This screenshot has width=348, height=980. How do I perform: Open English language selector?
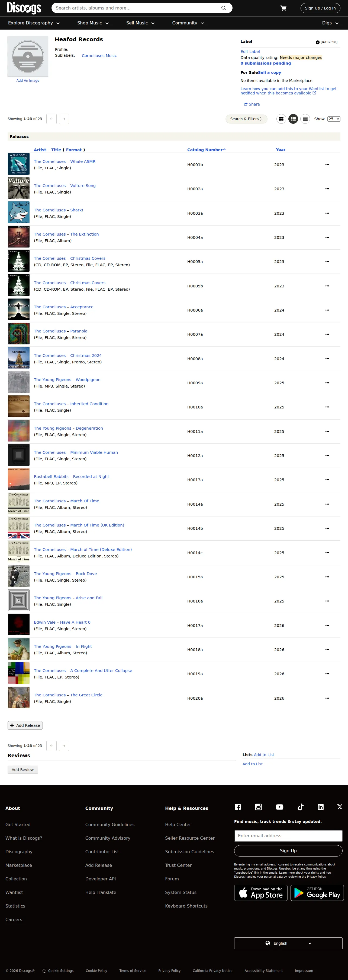click(x=288, y=943)
